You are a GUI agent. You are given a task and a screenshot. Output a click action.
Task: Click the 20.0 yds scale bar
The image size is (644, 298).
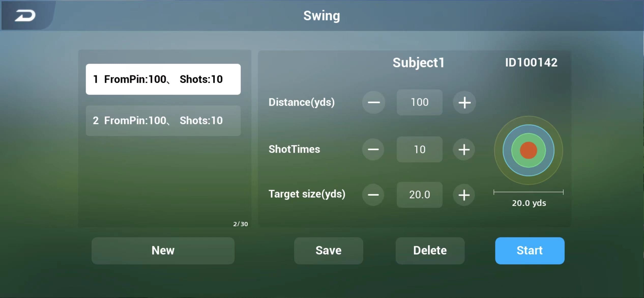529,192
